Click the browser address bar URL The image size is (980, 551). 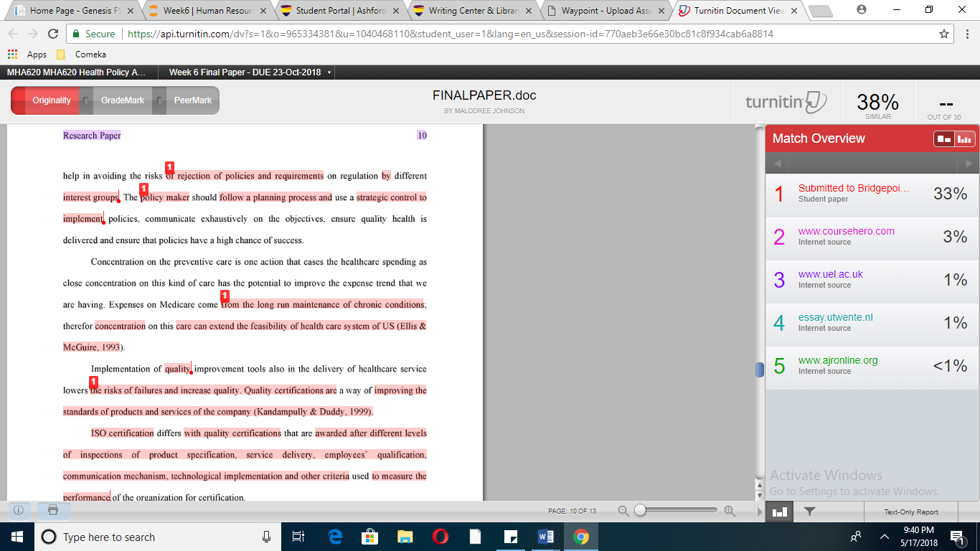point(451,34)
